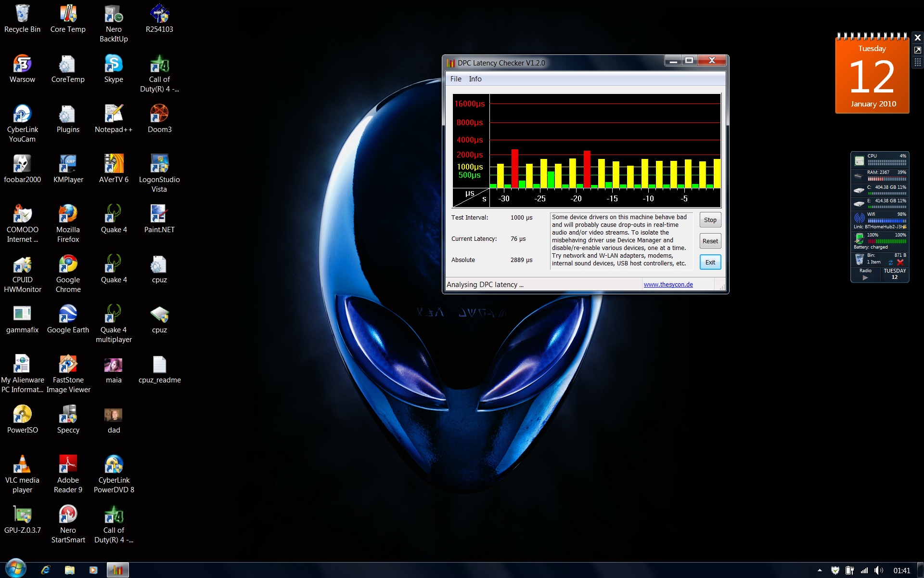Image resolution: width=924 pixels, height=578 pixels.
Task: Open the Skype desktop shortcut
Action: (114, 69)
